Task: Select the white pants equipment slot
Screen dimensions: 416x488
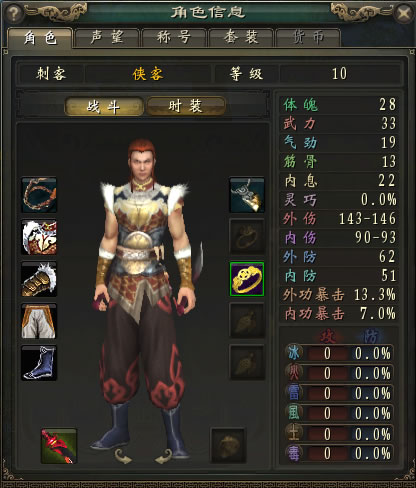Action: pyautogui.click(x=39, y=321)
